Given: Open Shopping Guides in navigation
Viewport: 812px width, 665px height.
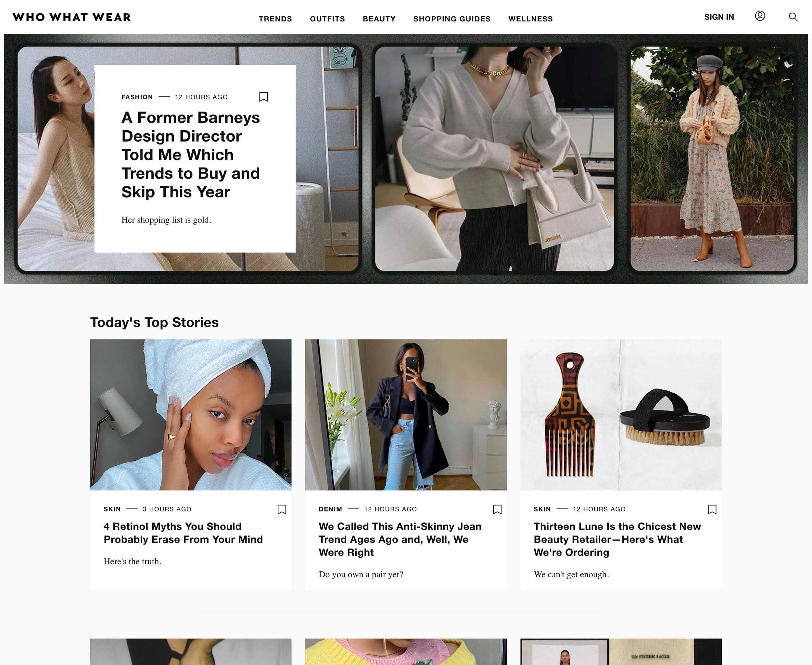Looking at the screenshot, I should 452,19.
